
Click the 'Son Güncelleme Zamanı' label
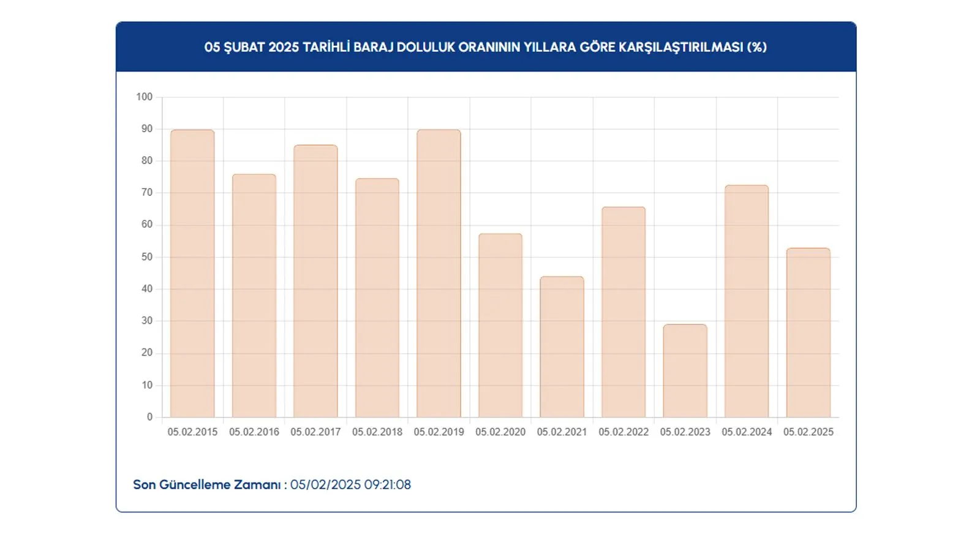pos(206,485)
